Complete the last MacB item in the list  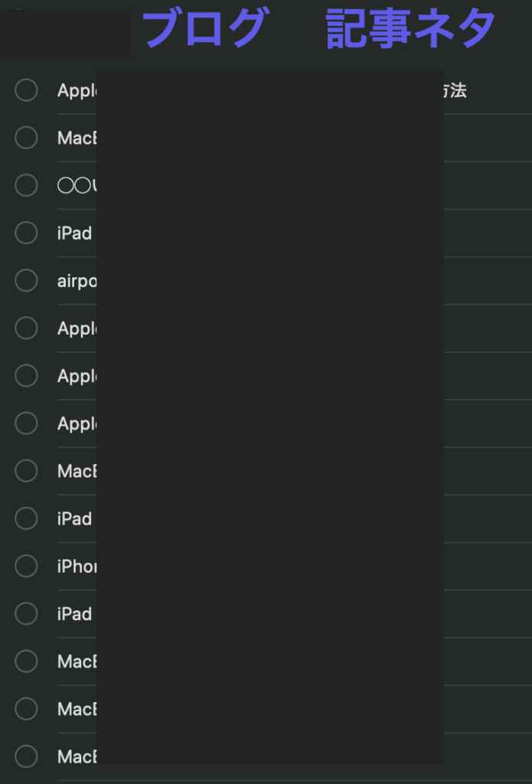point(27,756)
